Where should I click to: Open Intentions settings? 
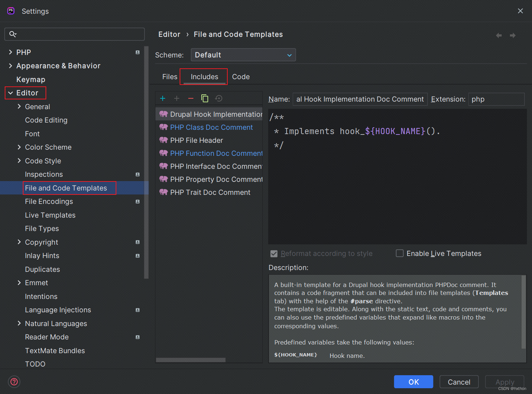click(x=41, y=296)
